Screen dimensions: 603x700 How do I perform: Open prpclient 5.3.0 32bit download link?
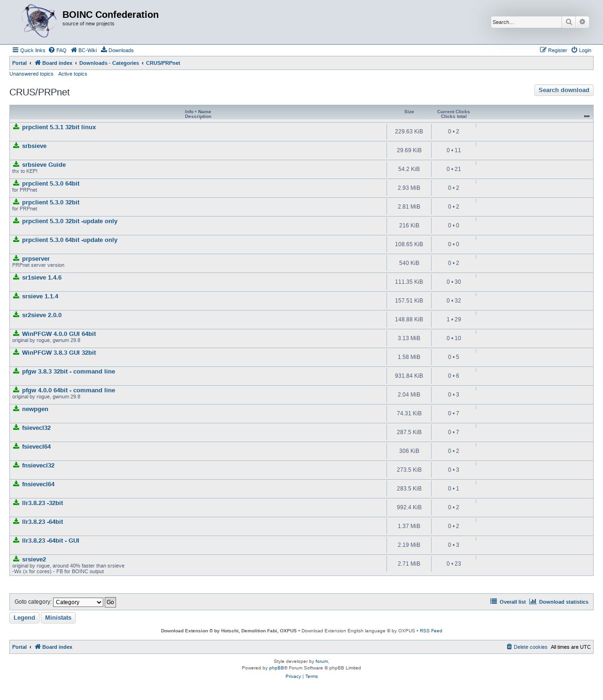pyautogui.click(x=51, y=202)
